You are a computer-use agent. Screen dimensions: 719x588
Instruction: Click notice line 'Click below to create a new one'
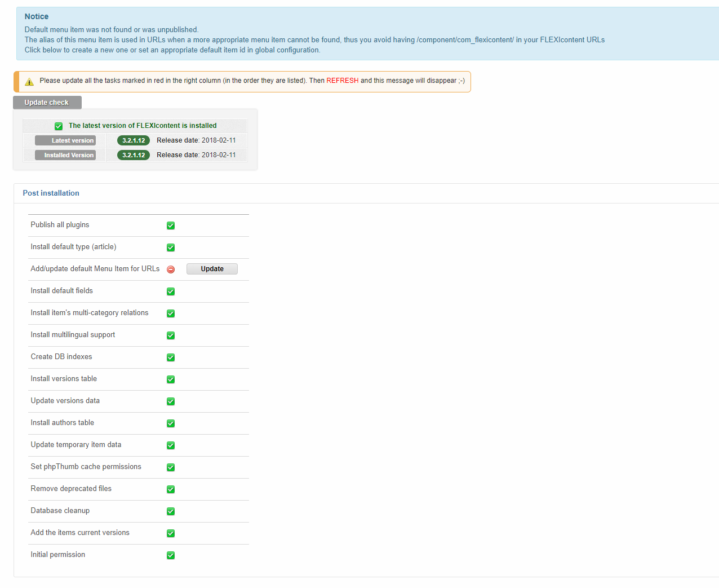[x=172, y=50]
